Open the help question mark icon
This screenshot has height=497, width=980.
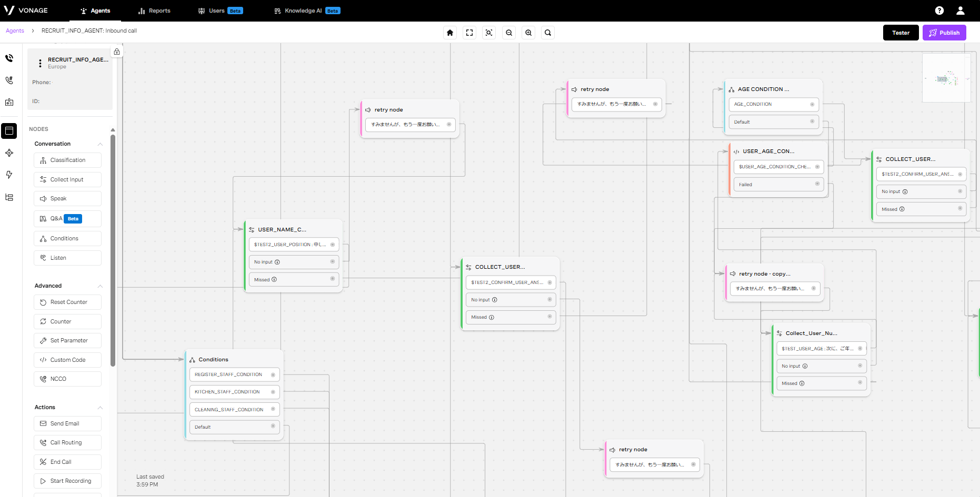939,11
